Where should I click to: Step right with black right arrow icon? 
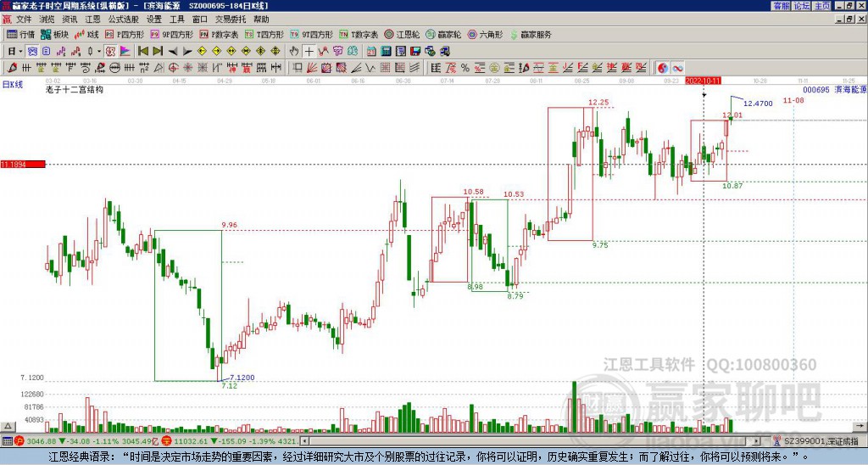point(187,52)
